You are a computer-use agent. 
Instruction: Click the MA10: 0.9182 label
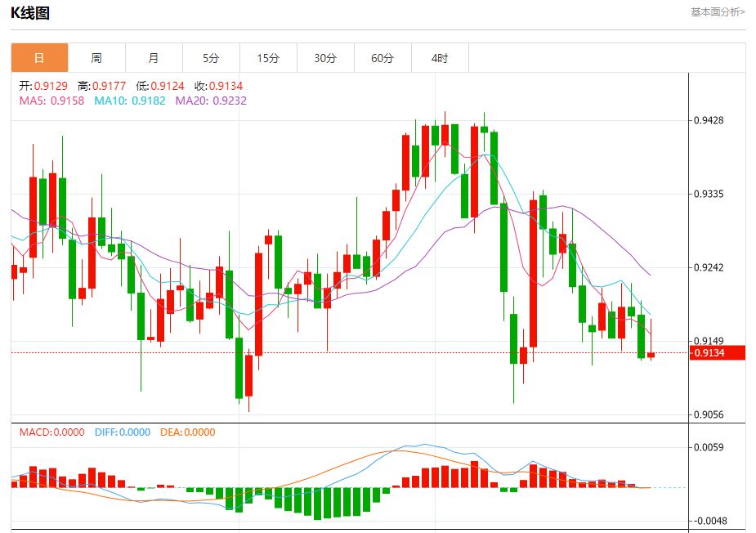tap(130, 101)
